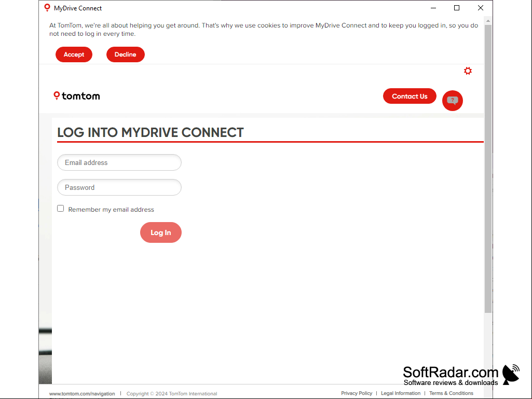Click the TomTom logo

click(77, 96)
